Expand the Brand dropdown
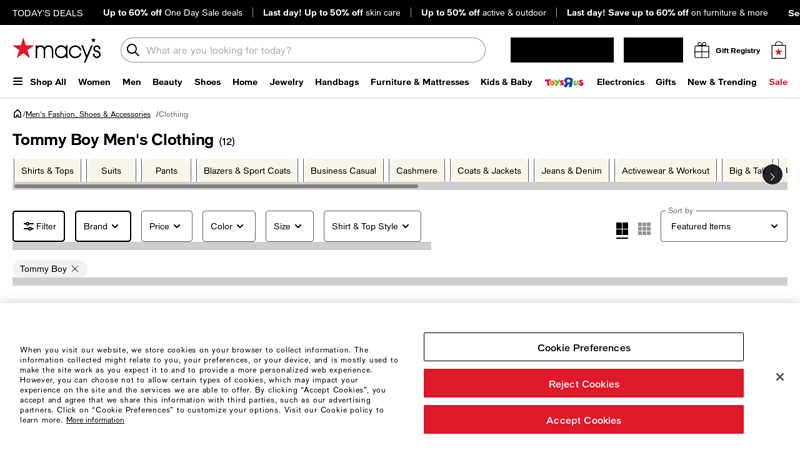800x450 pixels. [x=102, y=226]
